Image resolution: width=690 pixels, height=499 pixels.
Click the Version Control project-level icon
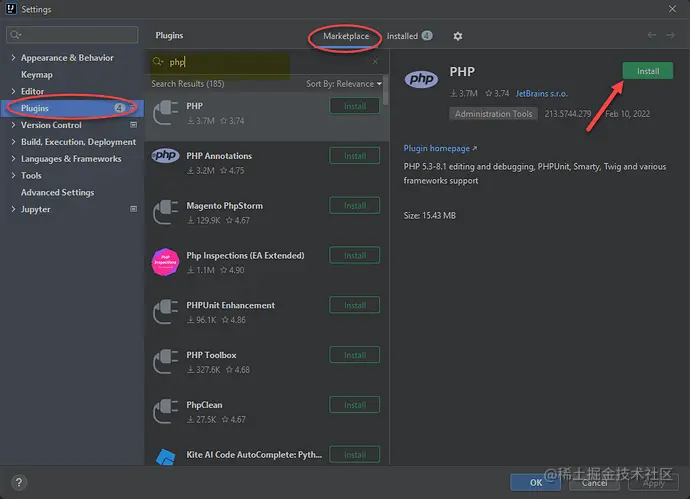pyautogui.click(x=133, y=125)
